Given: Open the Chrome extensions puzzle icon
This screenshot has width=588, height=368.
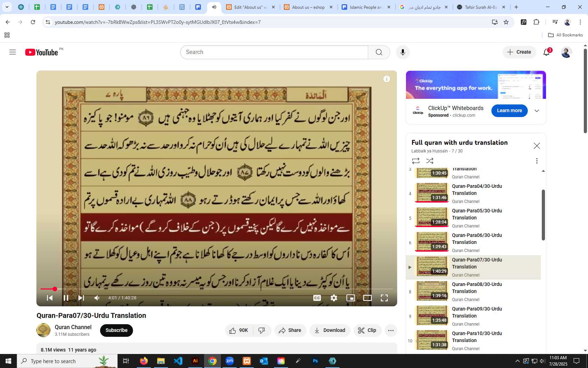Looking at the screenshot, I should pyautogui.click(x=536, y=22).
